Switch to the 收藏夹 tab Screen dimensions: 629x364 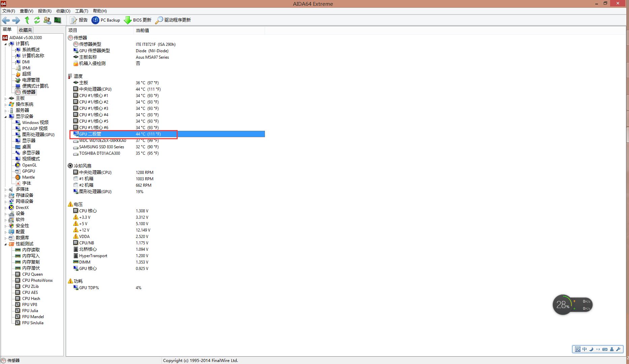click(25, 30)
